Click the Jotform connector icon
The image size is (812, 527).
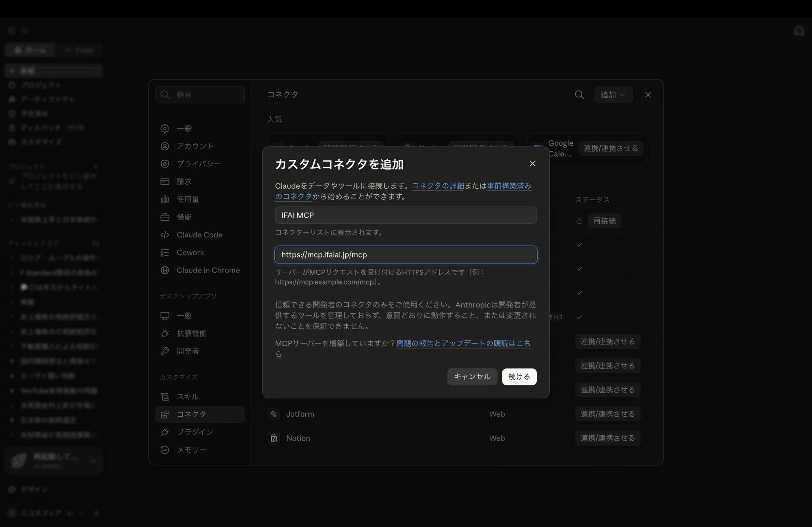pos(274,414)
